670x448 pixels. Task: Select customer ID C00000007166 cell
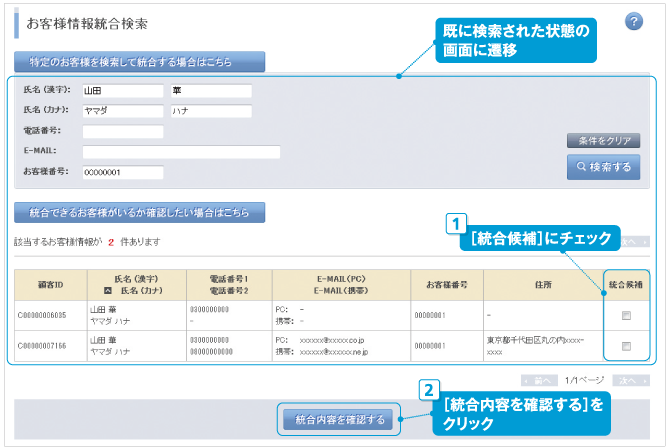click(x=51, y=346)
